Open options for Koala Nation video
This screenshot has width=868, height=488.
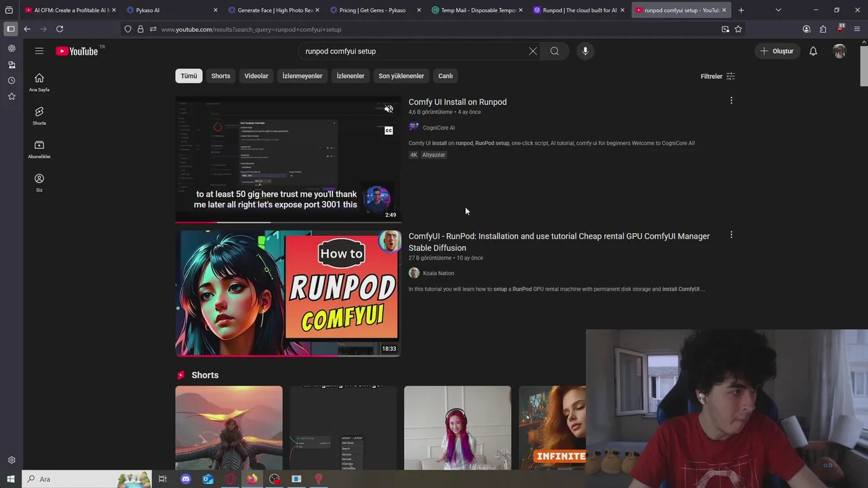(731, 235)
